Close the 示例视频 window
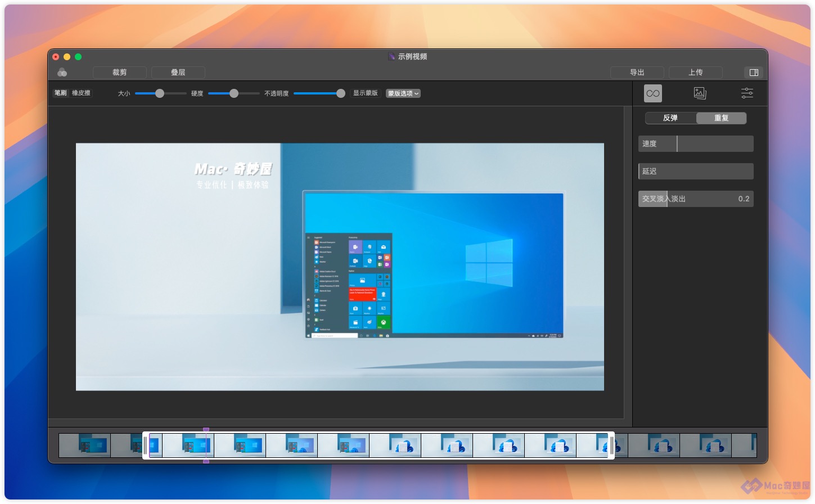The width and height of the screenshot is (815, 504). coord(56,57)
